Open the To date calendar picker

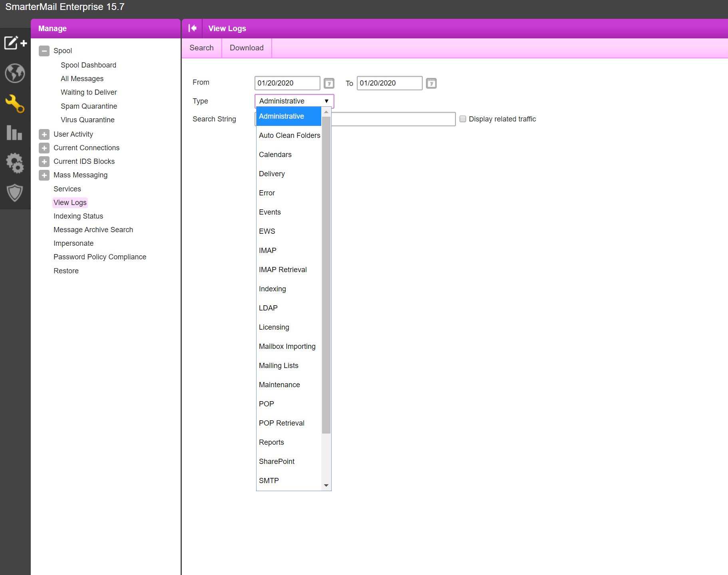click(x=431, y=83)
